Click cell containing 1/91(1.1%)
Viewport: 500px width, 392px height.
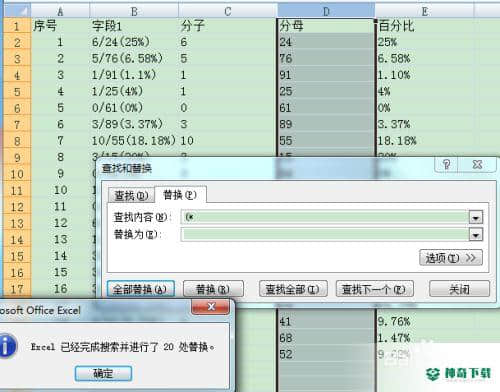(x=134, y=75)
